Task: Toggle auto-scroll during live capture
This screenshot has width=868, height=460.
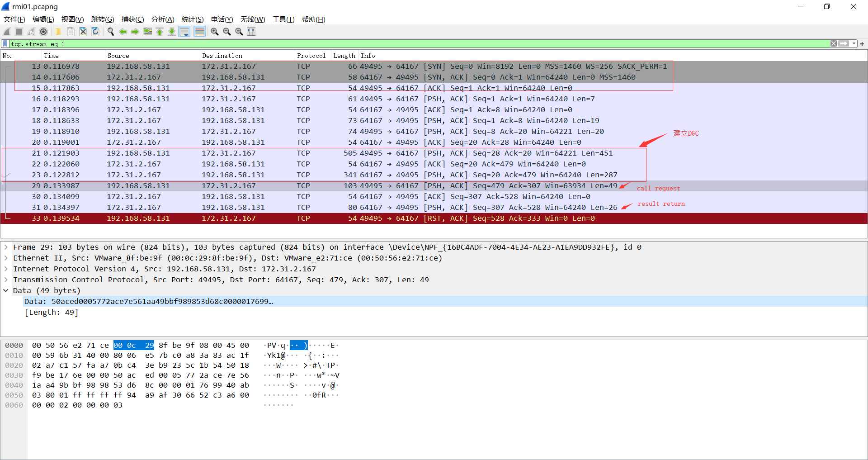Action: click(x=184, y=32)
